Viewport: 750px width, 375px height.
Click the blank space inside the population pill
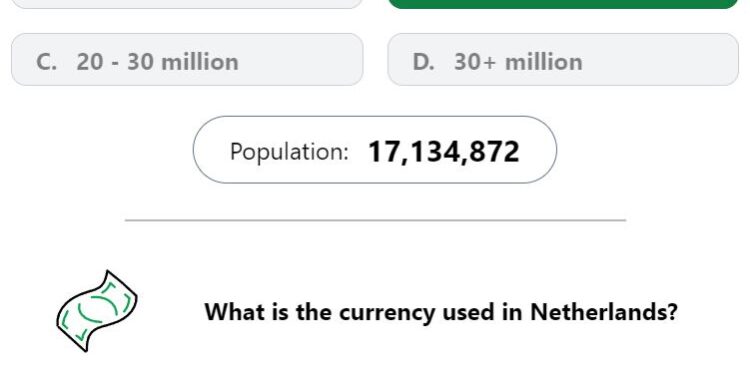[537, 150]
